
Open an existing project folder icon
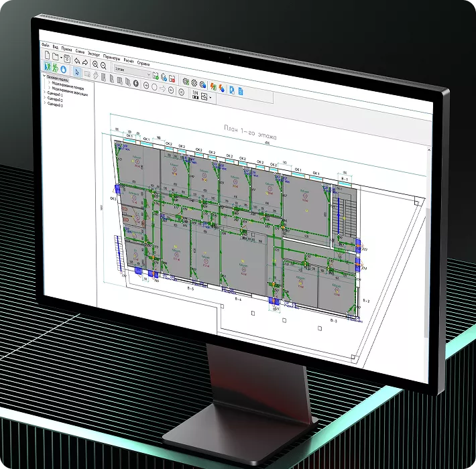pos(55,56)
